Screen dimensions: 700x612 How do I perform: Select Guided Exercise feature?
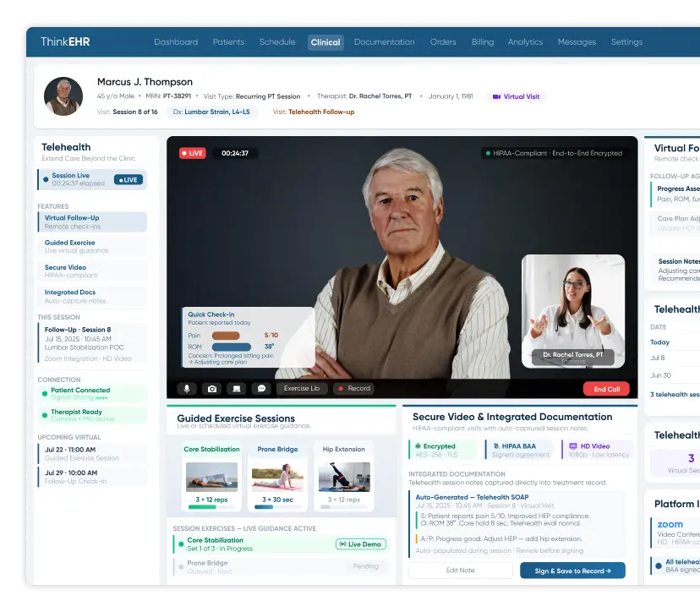(92, 247)
